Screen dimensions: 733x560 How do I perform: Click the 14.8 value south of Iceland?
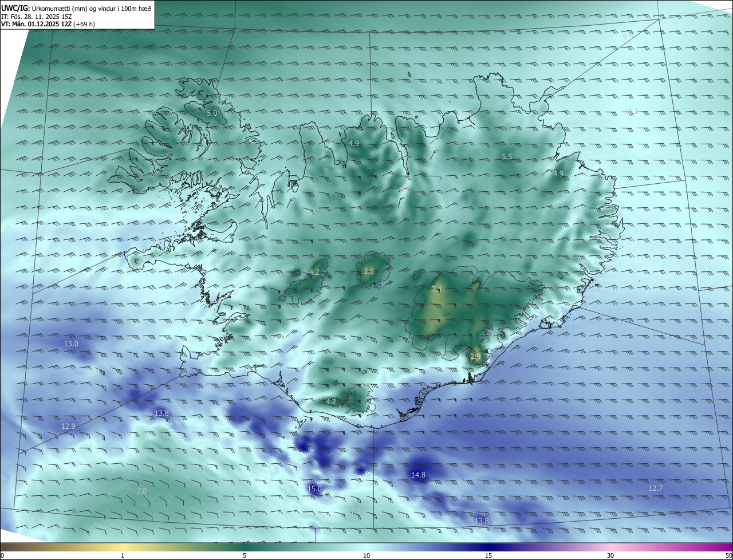click(419, 475)
